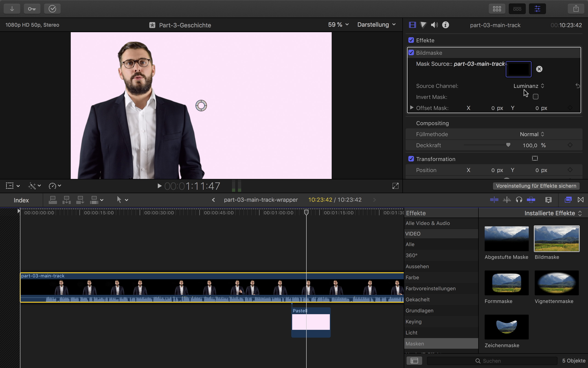Toggle snapping icon in timeline

(531, 200)
